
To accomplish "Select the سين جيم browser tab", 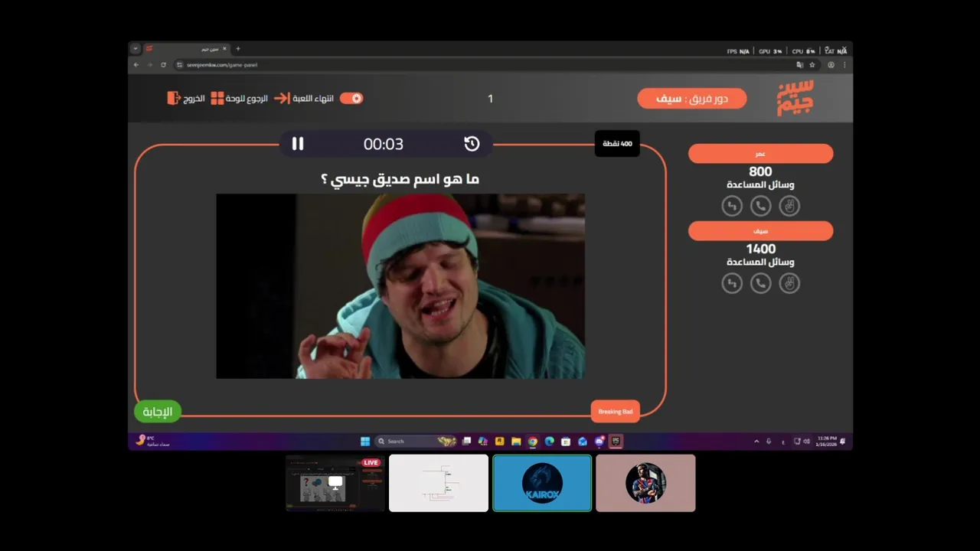I will 186,49.
